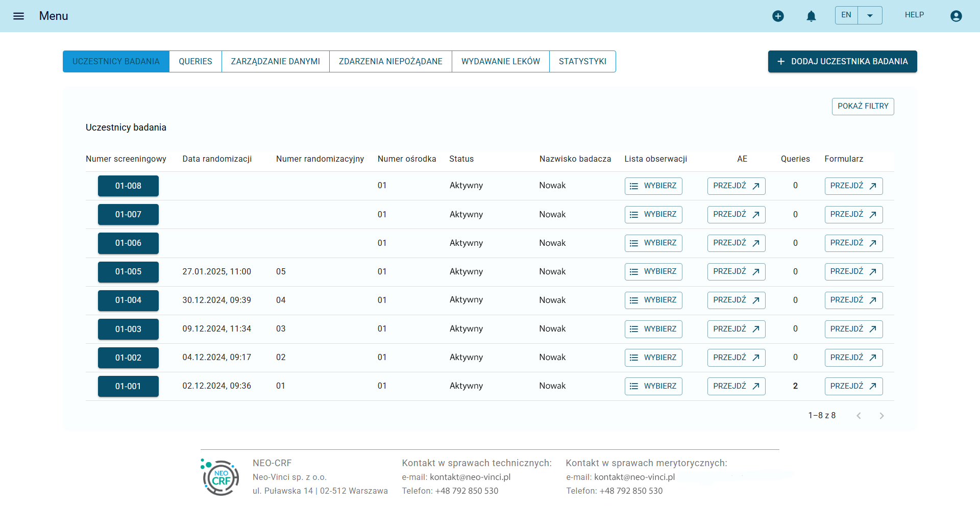Open AE page for participant 01-008

(x=736, y=186)
